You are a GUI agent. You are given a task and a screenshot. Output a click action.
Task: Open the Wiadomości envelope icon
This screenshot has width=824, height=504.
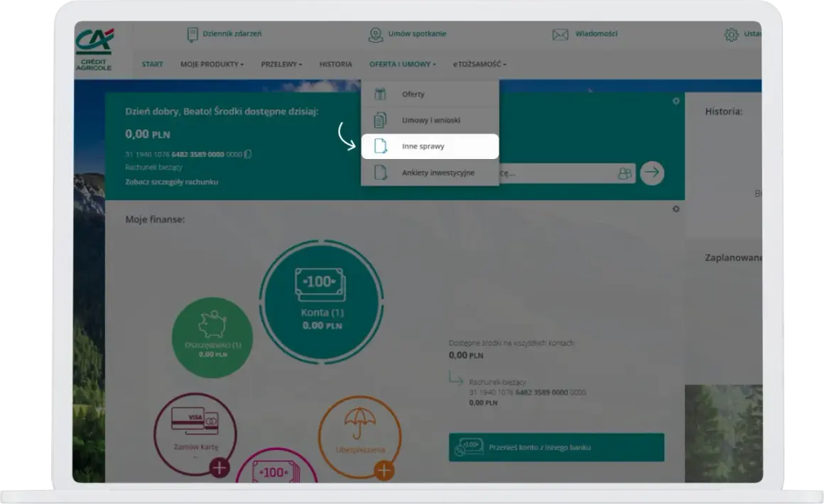(x=560, y=35)
